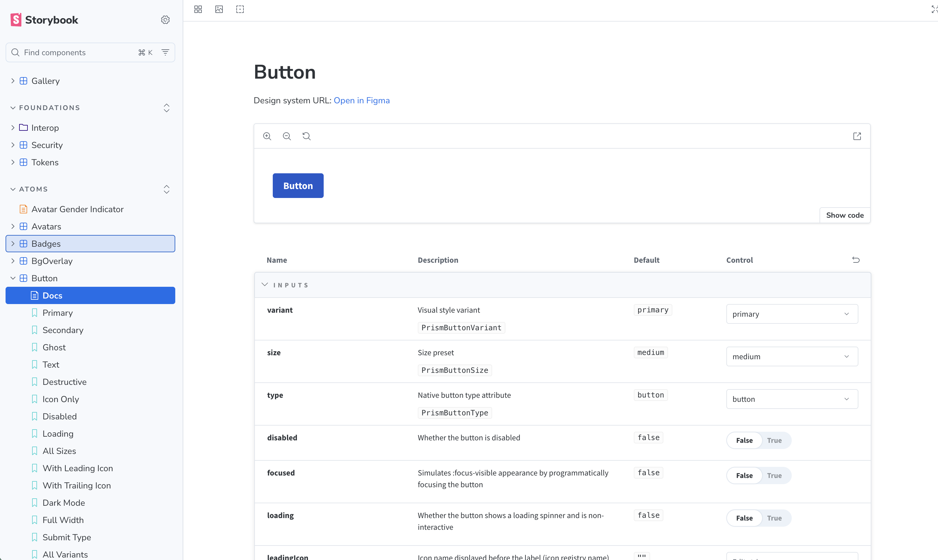Zoom out on the canvas preview
Viewport: 938px width, 560px height.
point(287,136)
